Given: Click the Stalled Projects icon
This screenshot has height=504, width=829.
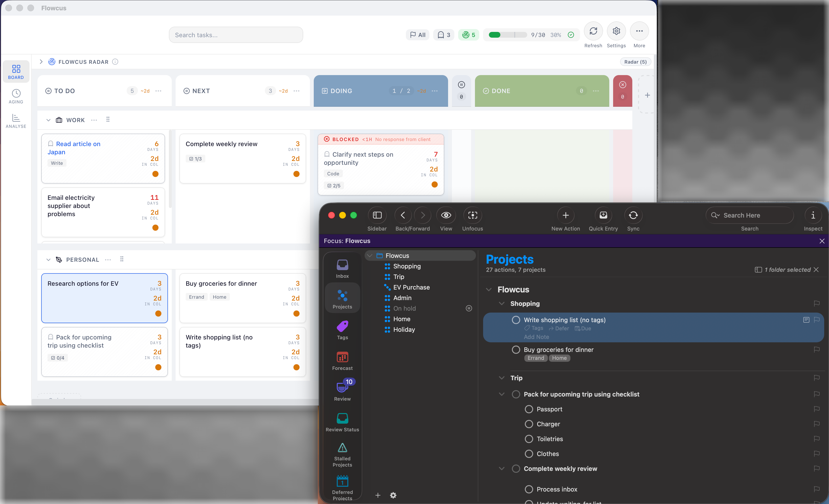Looking at the screenshot, I should [342, 453].
